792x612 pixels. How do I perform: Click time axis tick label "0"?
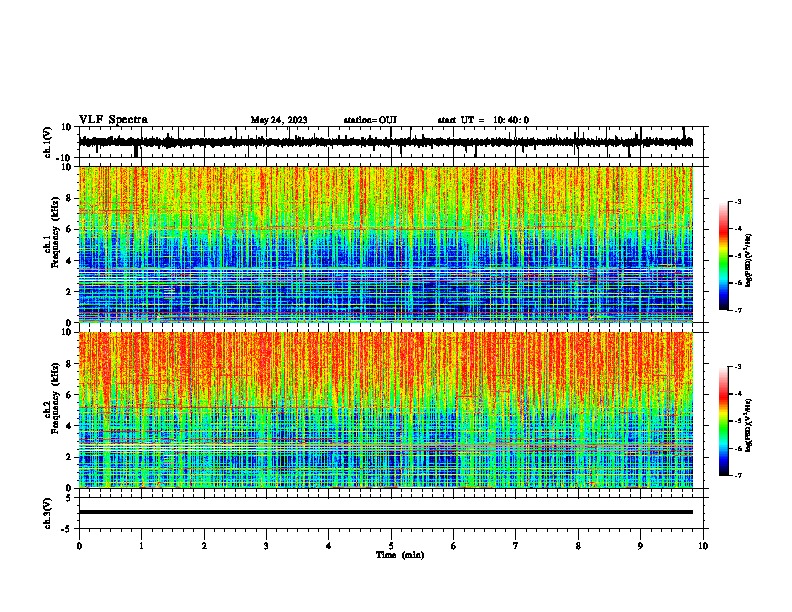pyautogui.click(x=79, y=546)
